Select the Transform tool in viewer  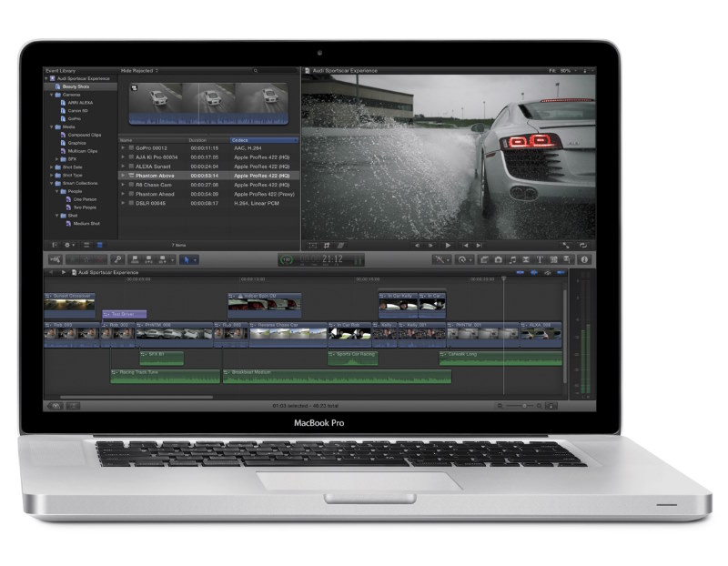tap(312, 245)
